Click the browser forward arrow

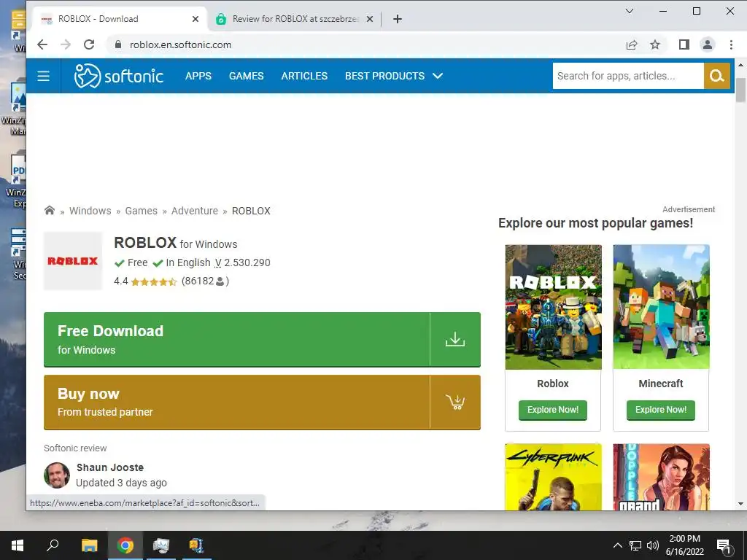click(66, 44)
